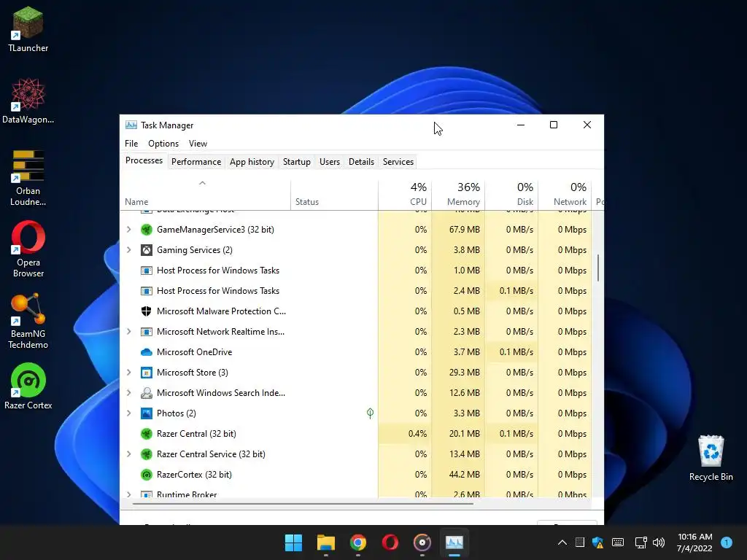The width and height of the screenshot is (747, 560).
Task: Expand the Microsoft Store (3) group
Action: pyautogui.click(x=128, y=373)
